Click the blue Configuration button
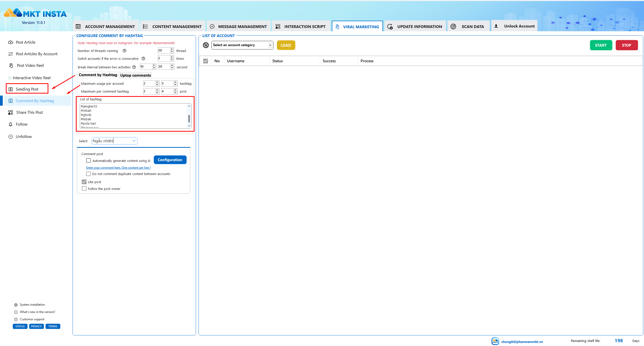Image resolution: width=644 pixels, height=346 pixels. [170, 160]
